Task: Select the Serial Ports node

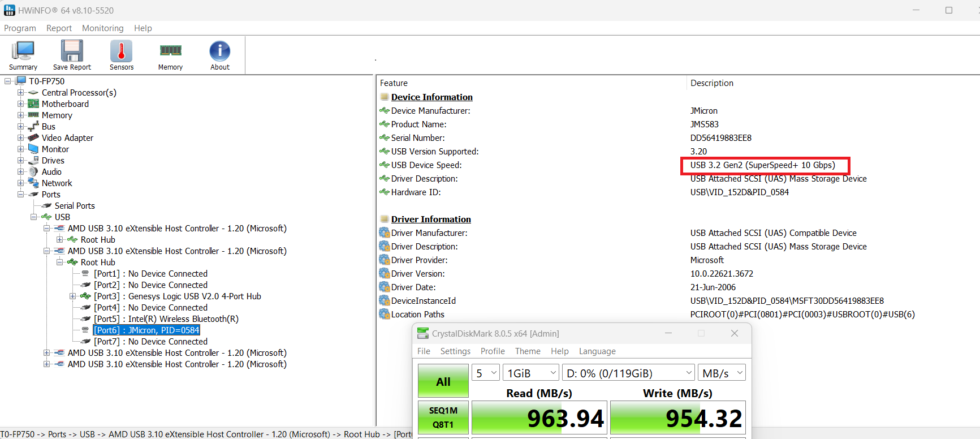Action: point(75,206)
